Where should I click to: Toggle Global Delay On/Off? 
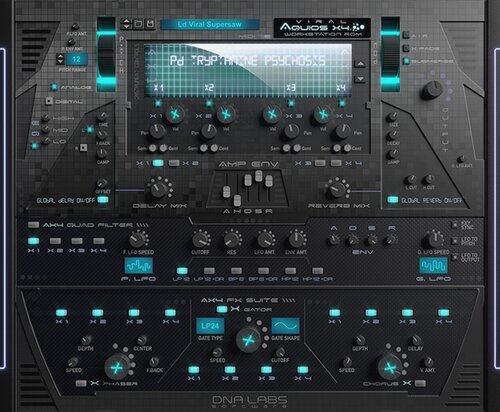103,200
